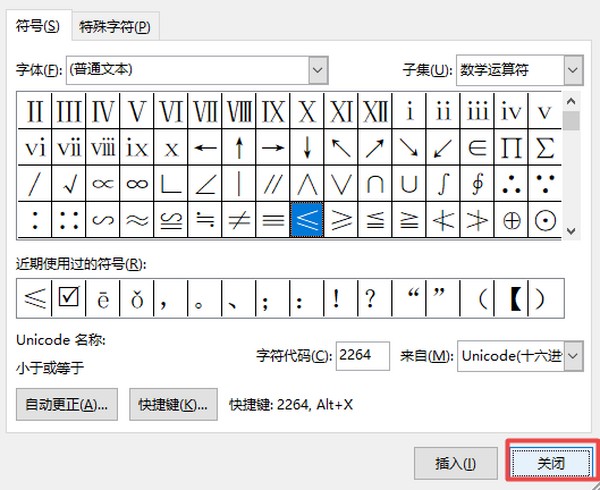
Task: Choose the greater-than-or-equal ≥ symbol
Action: (341, 220)
